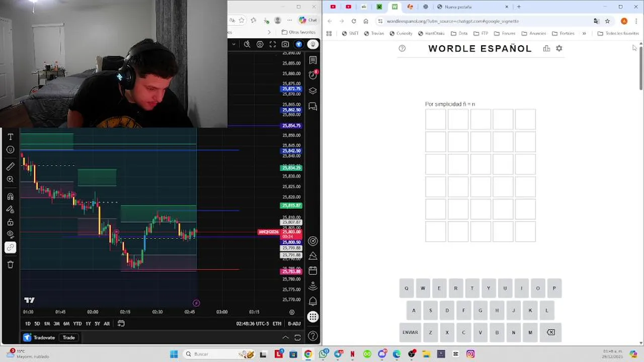Select the ruler measure tool
Screen dimensions: 644x362
click(11, 166)
